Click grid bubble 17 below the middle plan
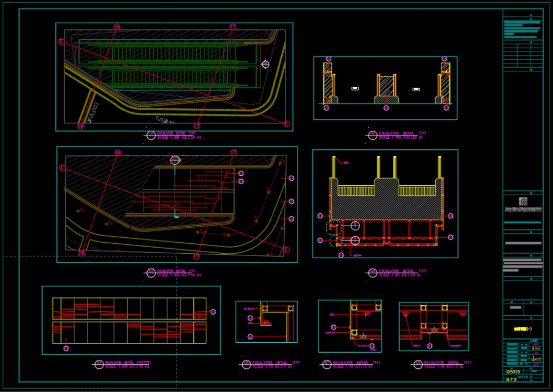 pos(196,257)
